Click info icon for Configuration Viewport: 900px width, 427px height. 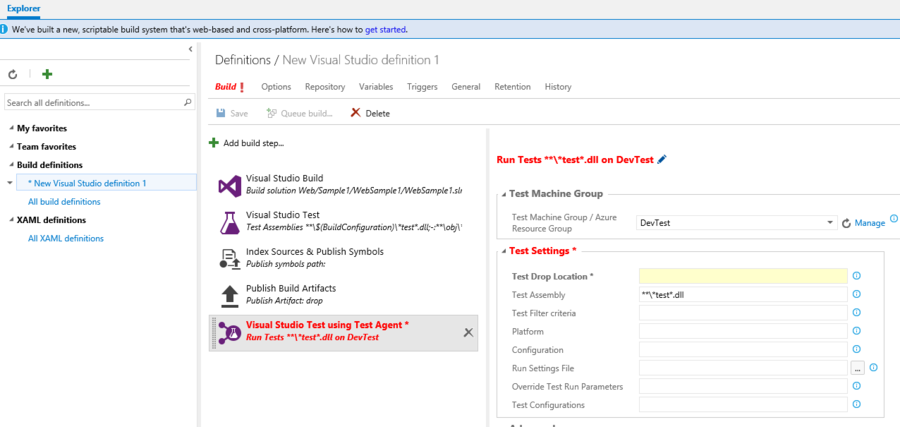click(857, 349)
